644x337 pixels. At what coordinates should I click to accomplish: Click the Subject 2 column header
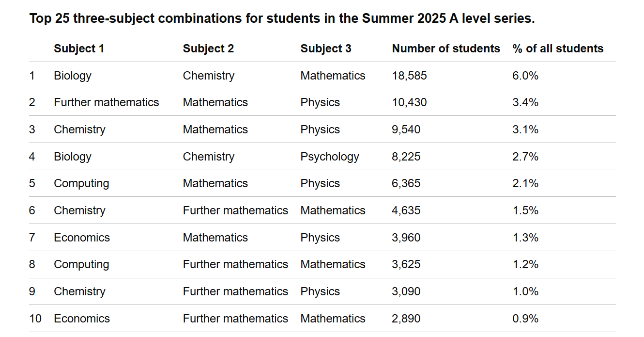[x=208, y=48]
